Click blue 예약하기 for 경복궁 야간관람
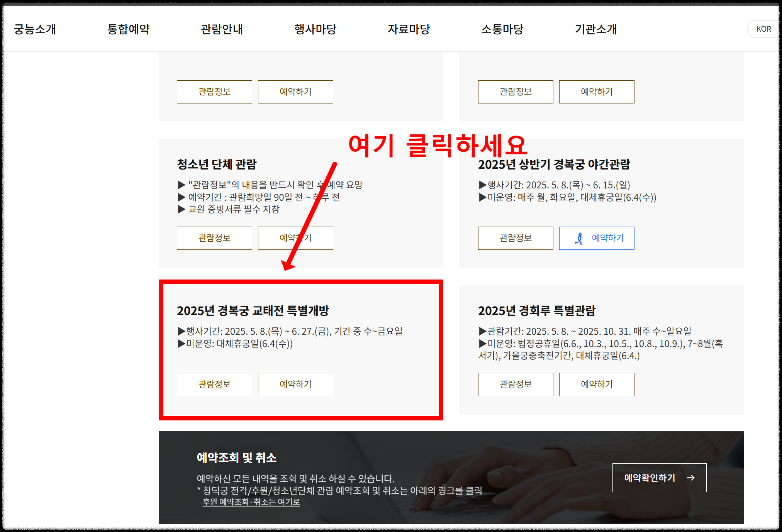This screenshot has height=532, width=782. (x=597, y=238)
